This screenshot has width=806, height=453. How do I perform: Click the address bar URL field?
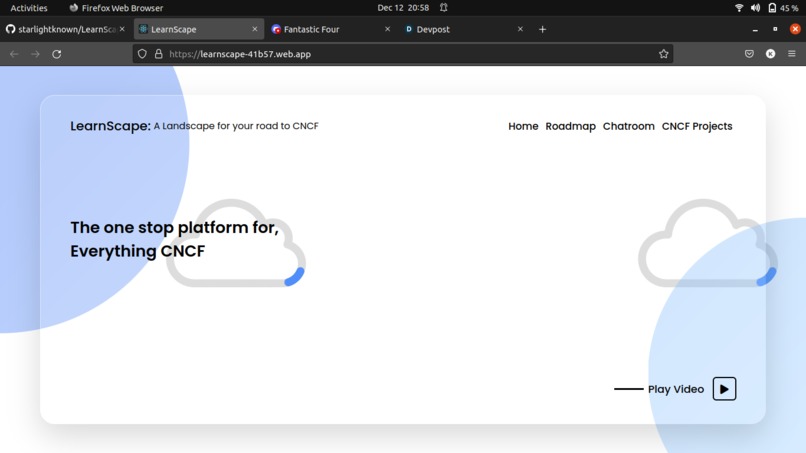point(402,54)
